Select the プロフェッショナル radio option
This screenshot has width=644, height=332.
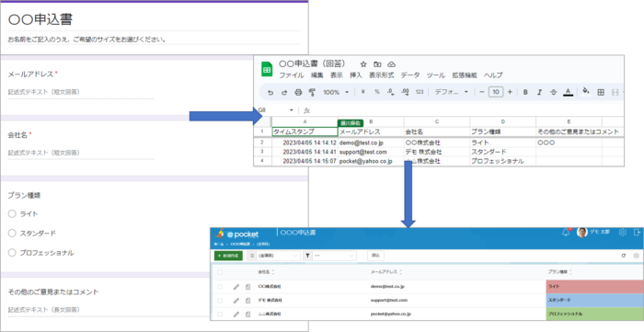point(12,252)
